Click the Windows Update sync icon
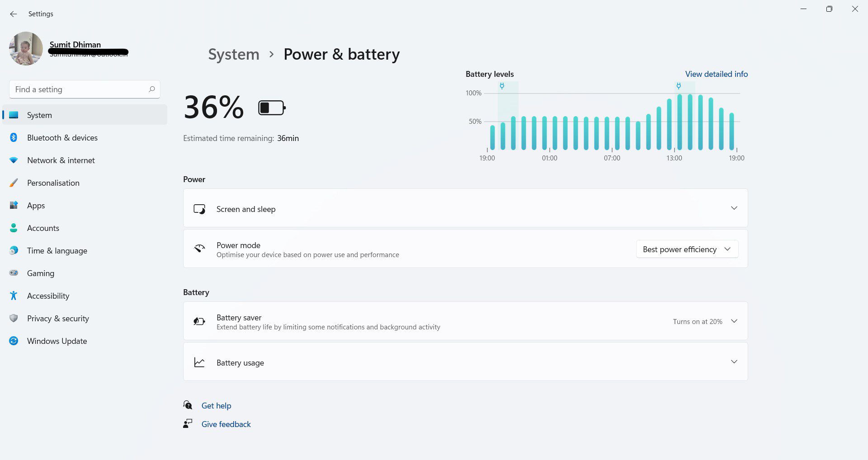868x460 pixels. click(14, 341)
